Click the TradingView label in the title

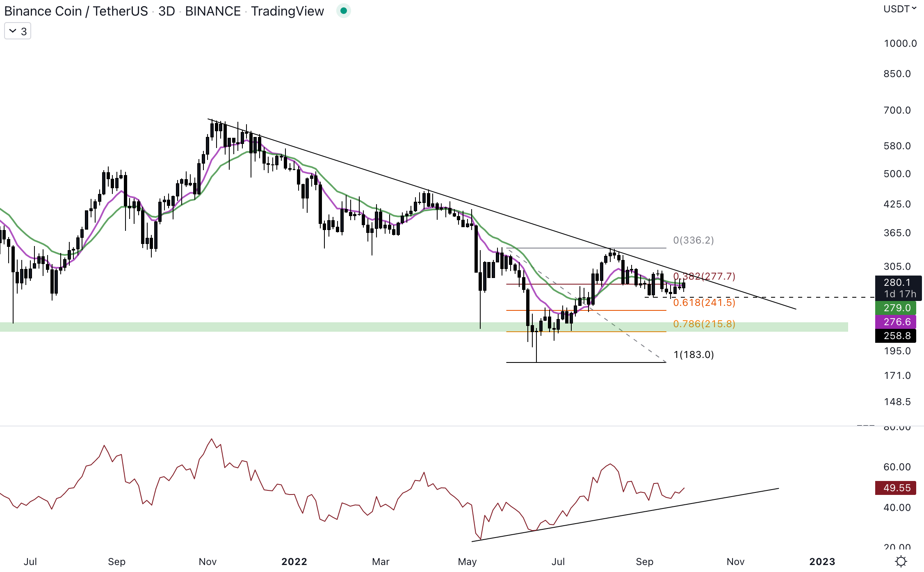click(x=287, y=11)
